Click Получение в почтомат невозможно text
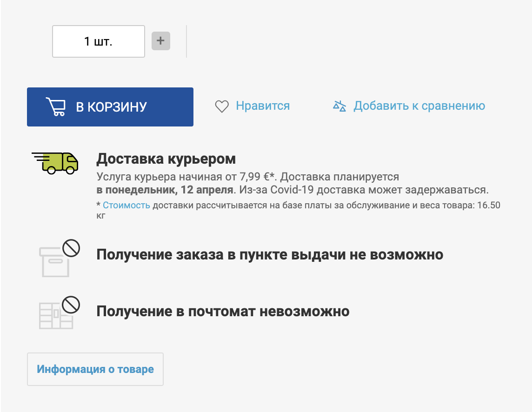532x412 pixels. click(x=223, y=311)
